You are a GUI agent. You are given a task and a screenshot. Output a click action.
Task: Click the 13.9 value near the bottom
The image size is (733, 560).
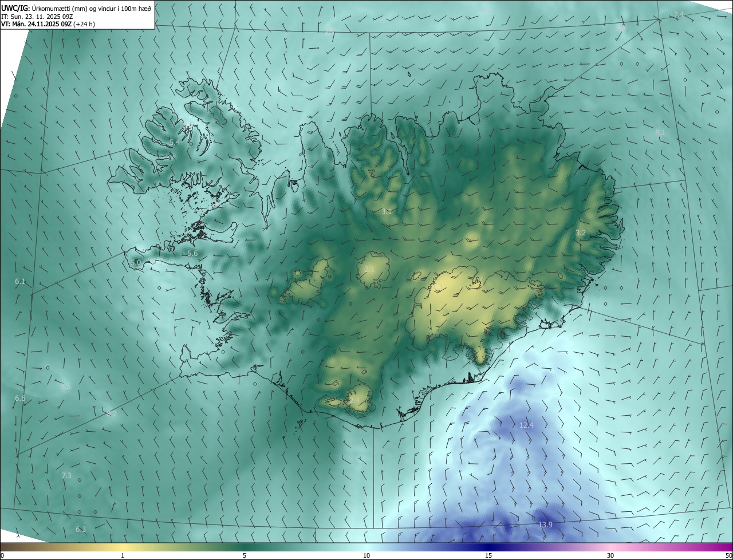point(545,525)
